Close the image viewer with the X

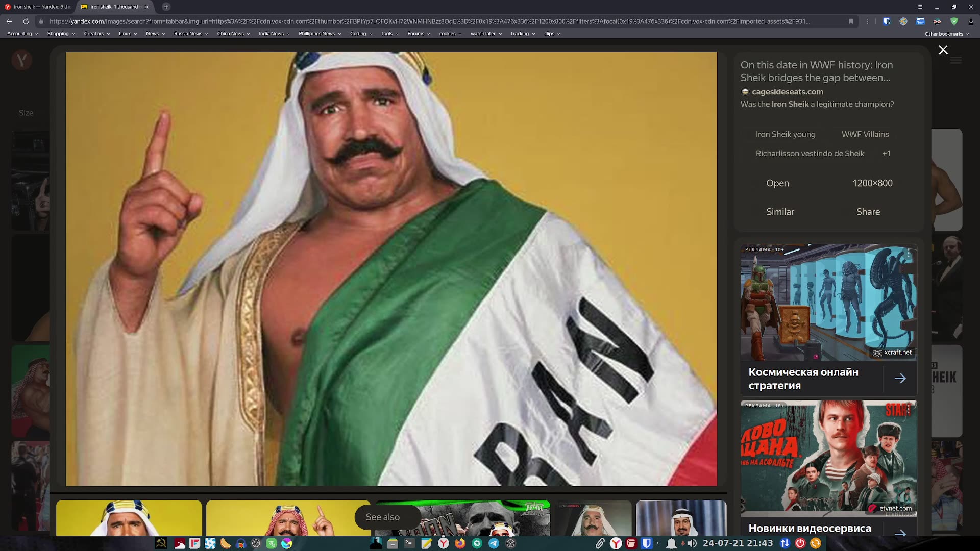943,50
